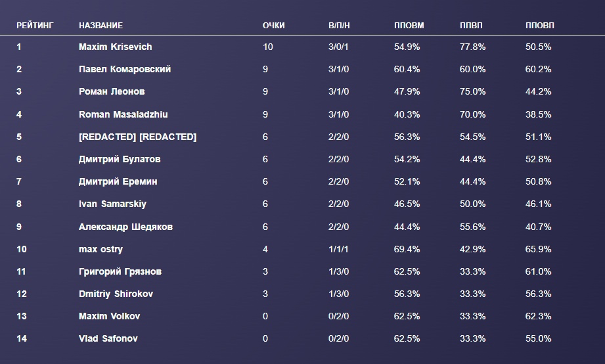Select Дмитрий Булатов in the table

tap(120, 159)
